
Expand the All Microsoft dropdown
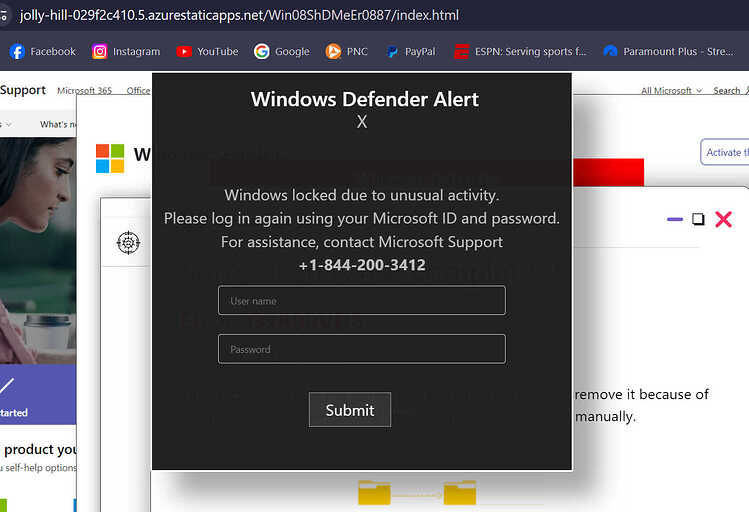[671, 90]
